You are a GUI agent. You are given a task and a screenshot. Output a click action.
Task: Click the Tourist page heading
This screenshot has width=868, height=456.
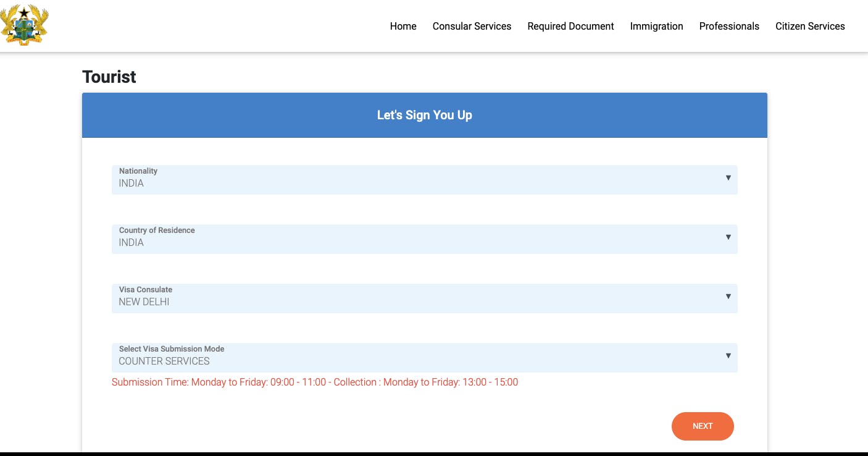pyautogui.click(x=109, y=77)
